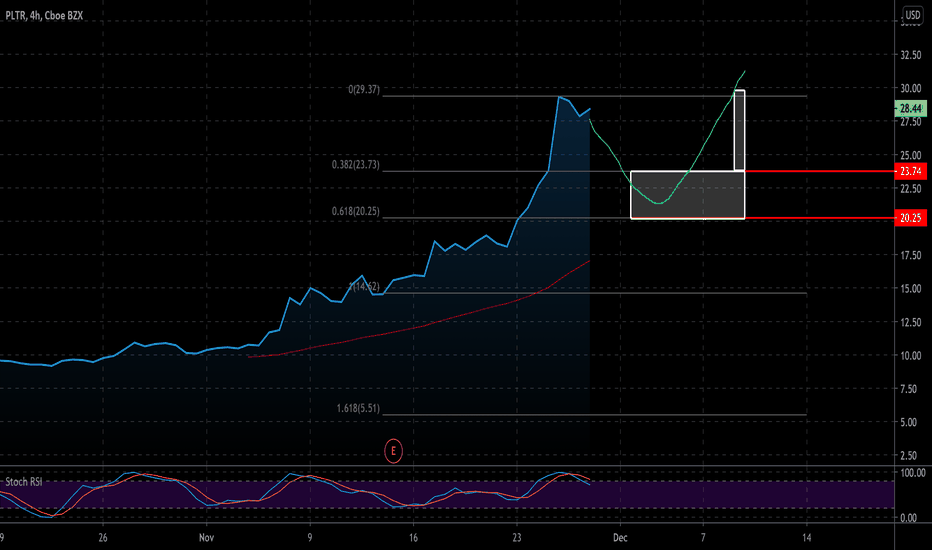Select the red horizontal line at 20.25
Image resolution: width=932 pixels, height=550 pixels.
tap(819, 218)
